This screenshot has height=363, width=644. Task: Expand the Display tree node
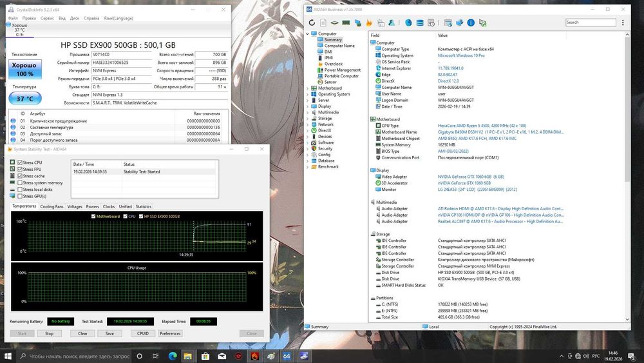click(x=307, y=106)
